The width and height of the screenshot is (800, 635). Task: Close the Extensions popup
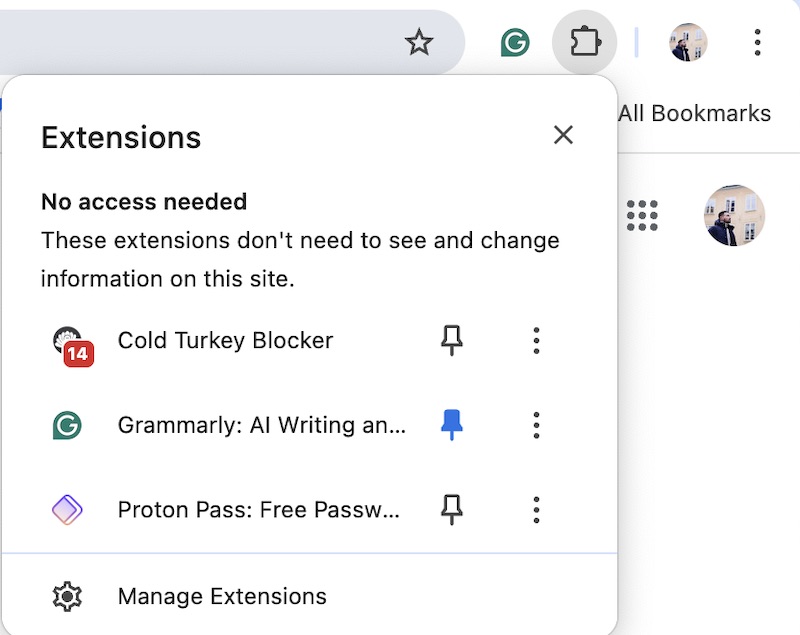pyautogui.click(x=563, y=135)
